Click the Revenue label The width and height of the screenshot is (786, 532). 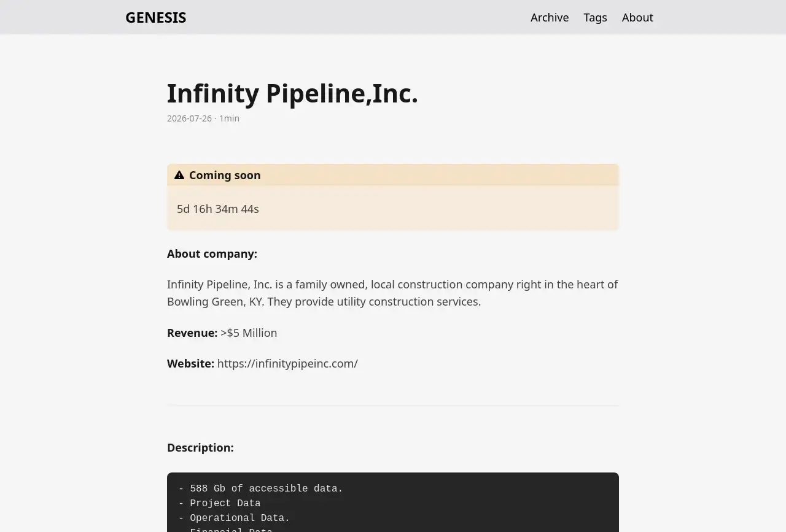pos(192,333)
